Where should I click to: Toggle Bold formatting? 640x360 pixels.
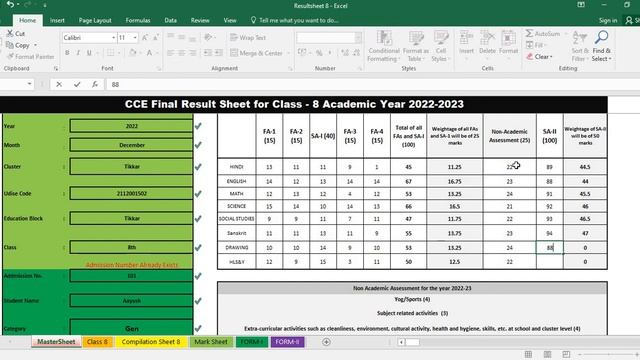pyautogui.click(x=67, y=53)
